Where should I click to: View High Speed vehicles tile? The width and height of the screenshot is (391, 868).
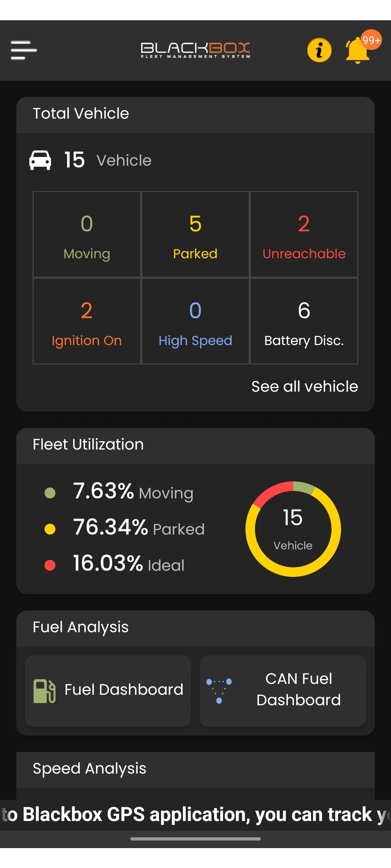195,321
